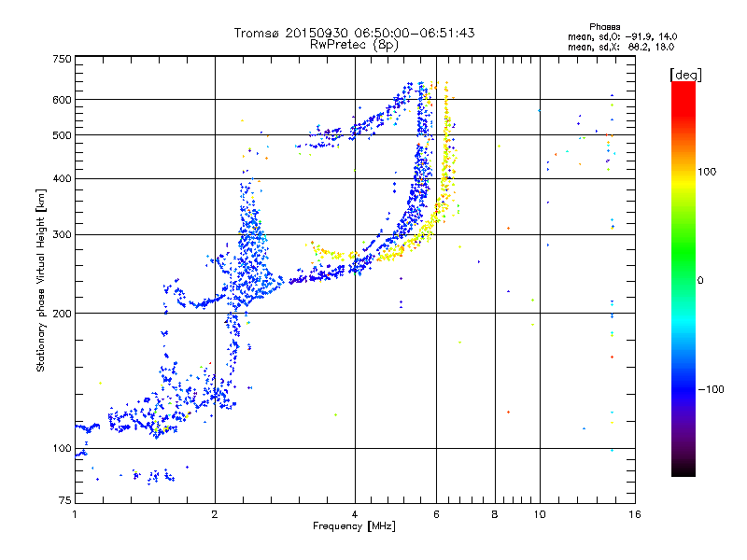
Task: Pick the black bottom of the phase colorbar
Action: pos(684,469)
